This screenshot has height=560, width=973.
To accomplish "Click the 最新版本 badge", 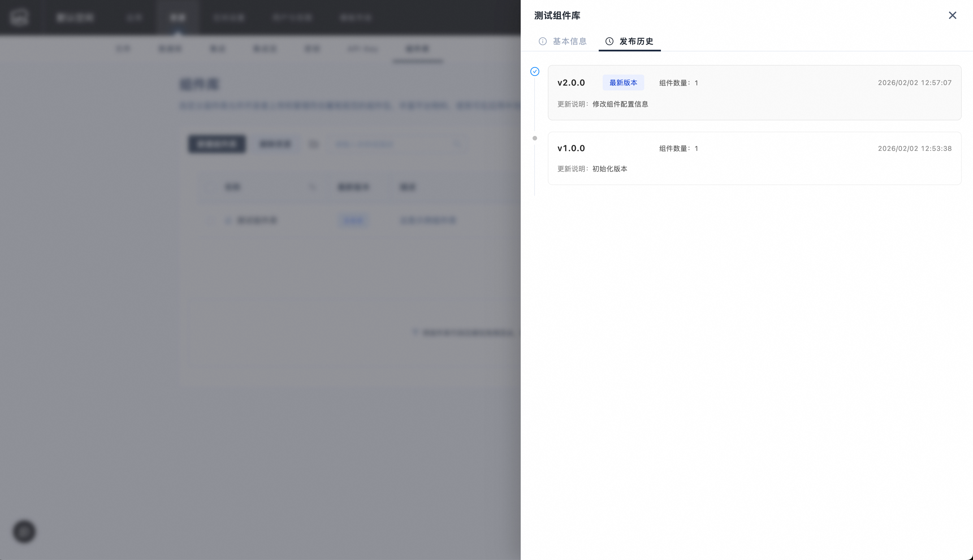I will (x=623, y=83).
